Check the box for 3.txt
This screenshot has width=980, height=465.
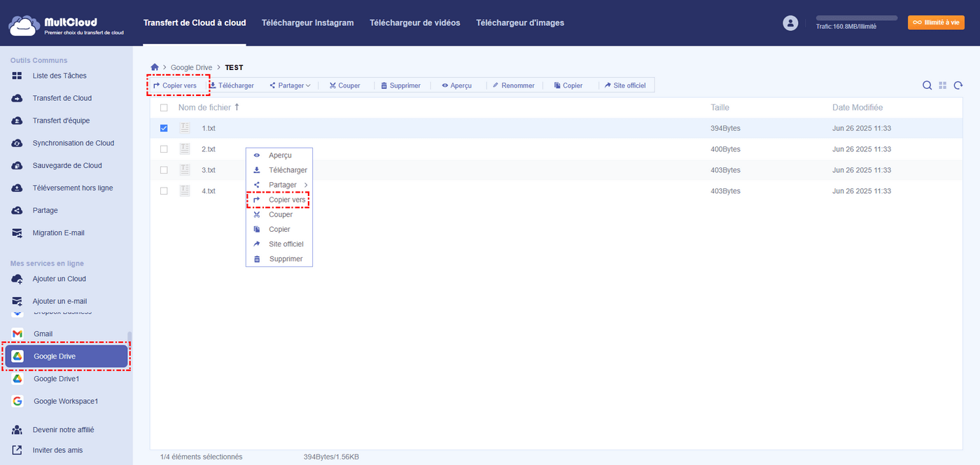click(x=164, y=170)
